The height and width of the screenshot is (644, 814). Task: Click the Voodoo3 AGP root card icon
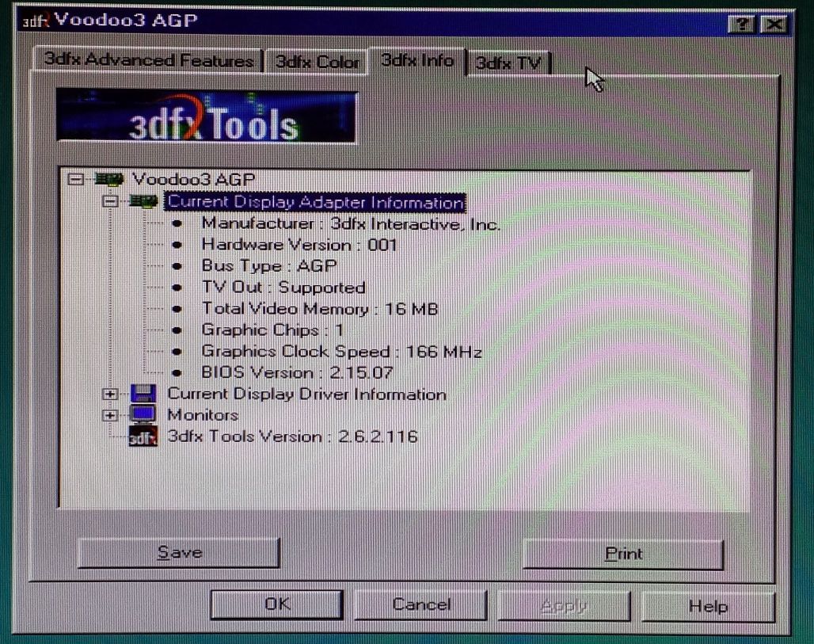[109, 180]
